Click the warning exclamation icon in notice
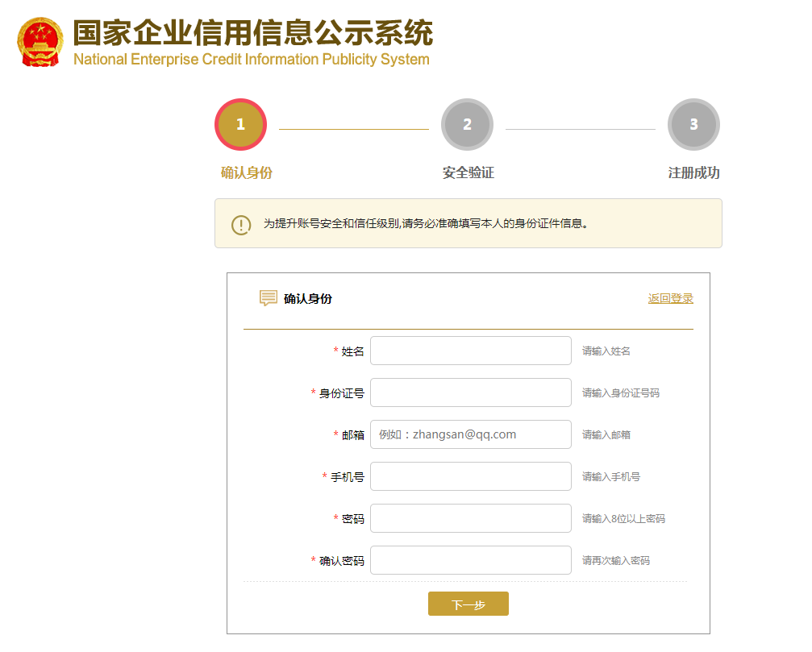Image resolution: width=812 pixels, height=652 pixels. click(x=241, y=224)
